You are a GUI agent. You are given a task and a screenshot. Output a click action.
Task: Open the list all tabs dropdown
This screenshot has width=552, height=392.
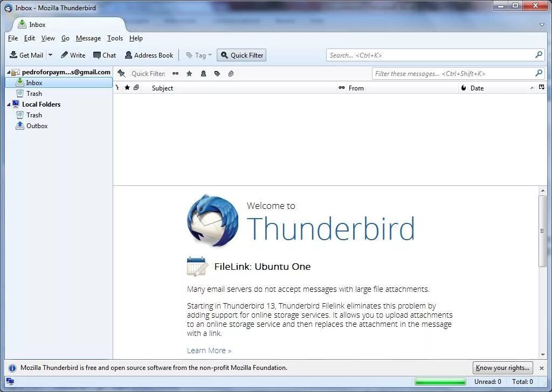[542, 24]
